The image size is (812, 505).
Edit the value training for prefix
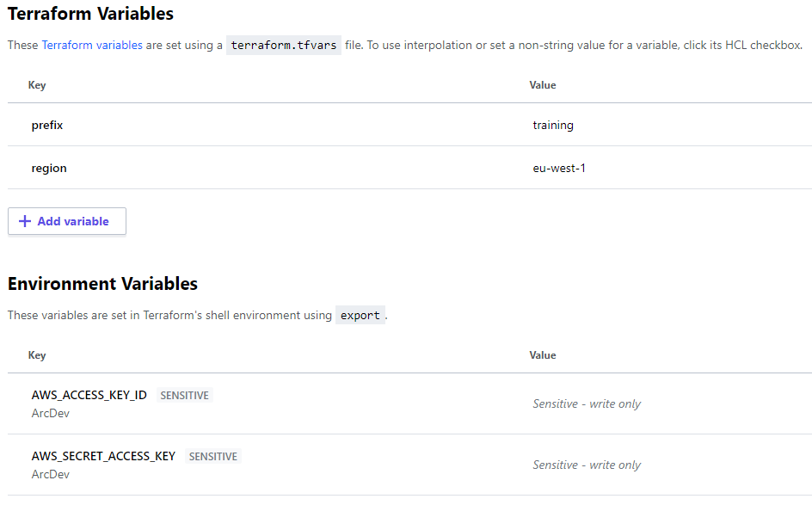553,125
